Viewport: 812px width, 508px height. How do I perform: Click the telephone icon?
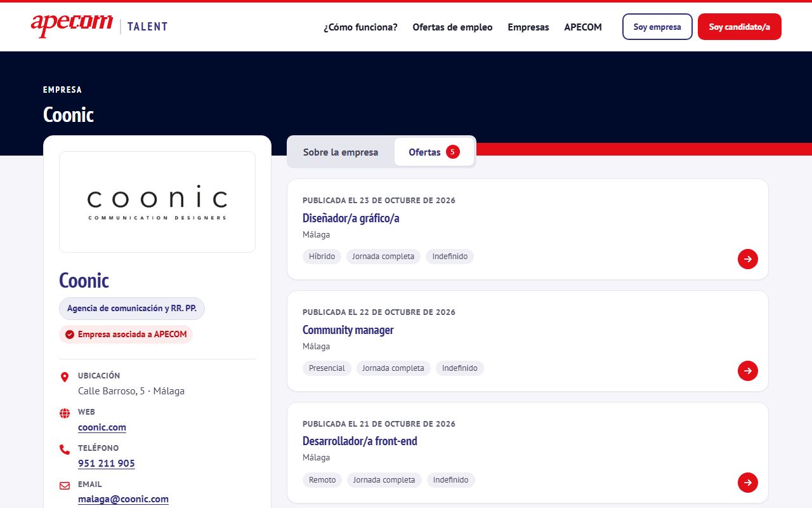(64, 450)
